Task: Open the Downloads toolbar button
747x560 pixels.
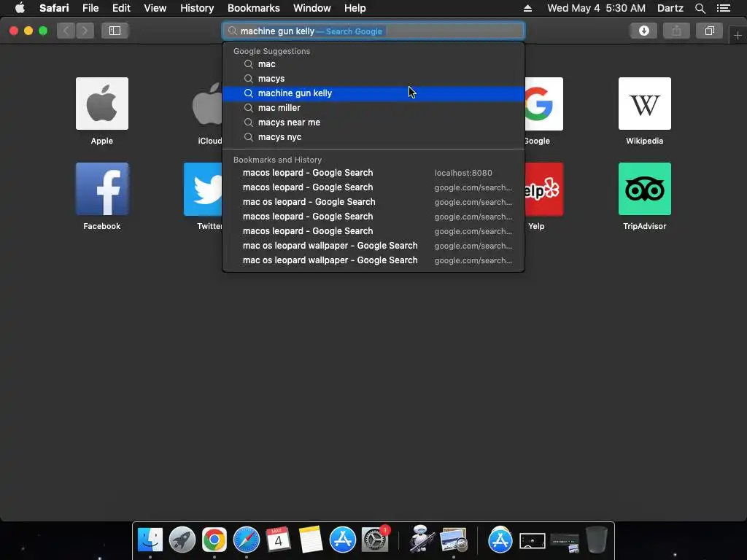Action: tap(643, 31)
